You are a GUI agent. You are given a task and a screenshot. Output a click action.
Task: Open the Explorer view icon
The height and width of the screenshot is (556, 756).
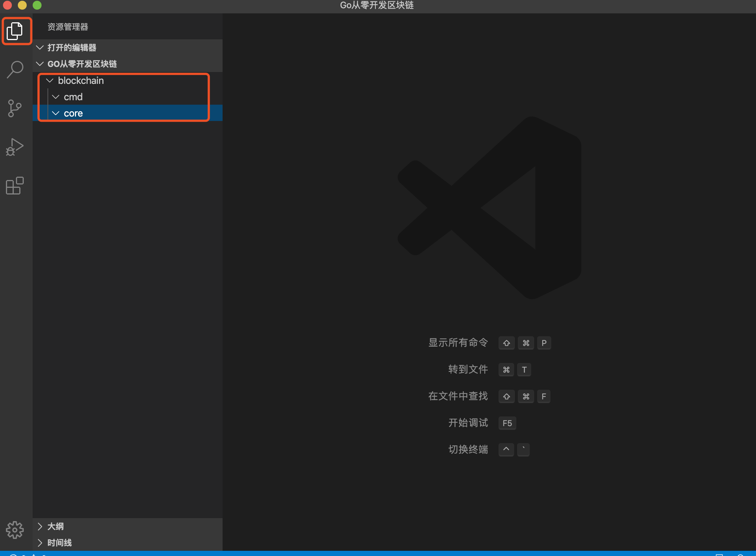point(15,31)
